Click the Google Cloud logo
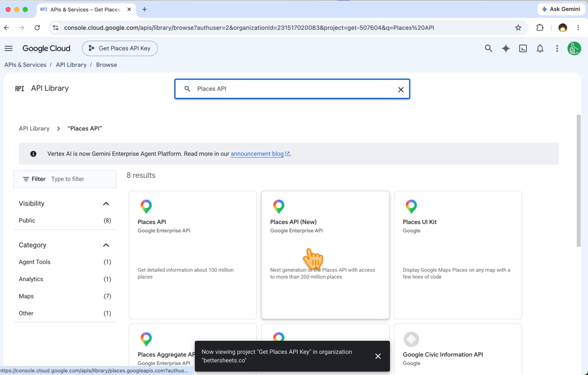 pos(46,48)
